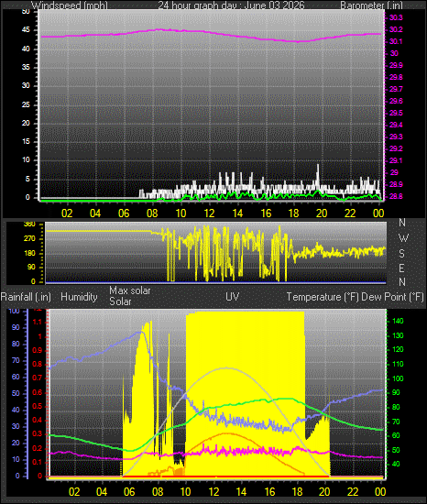Click the 06 hour marker on bottom graph
The width and height of the screenshot is (427, 504).
click(x=129, y=492)
